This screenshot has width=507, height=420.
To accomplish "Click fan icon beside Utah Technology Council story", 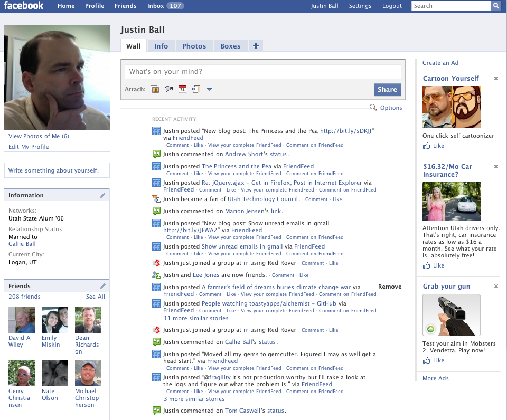I will point(156,199).
